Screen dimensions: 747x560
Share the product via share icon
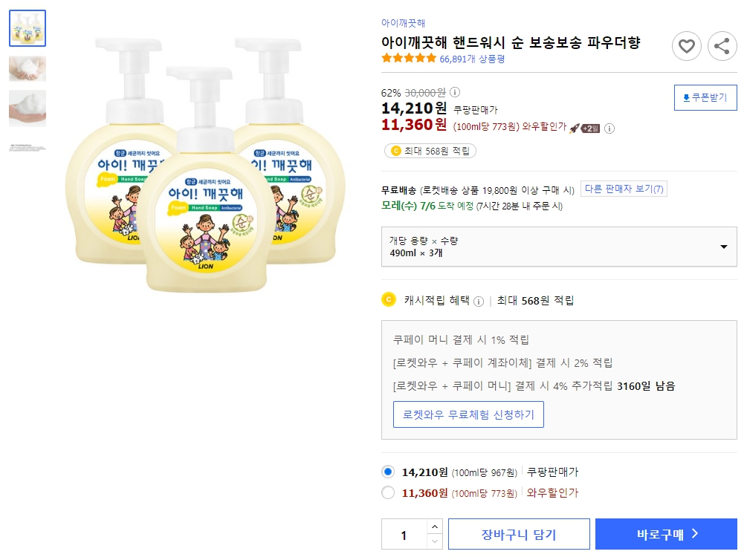pyautogui.click(x=722, y=46)
